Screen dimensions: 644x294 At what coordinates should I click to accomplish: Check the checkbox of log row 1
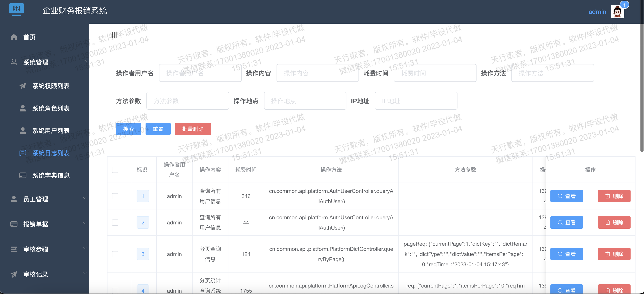click(115, 196)
